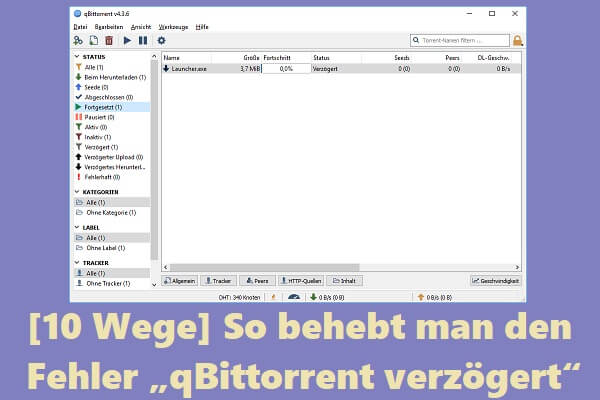Open options via the gear icon
600x400 pixels.
[x=161, y=40]
